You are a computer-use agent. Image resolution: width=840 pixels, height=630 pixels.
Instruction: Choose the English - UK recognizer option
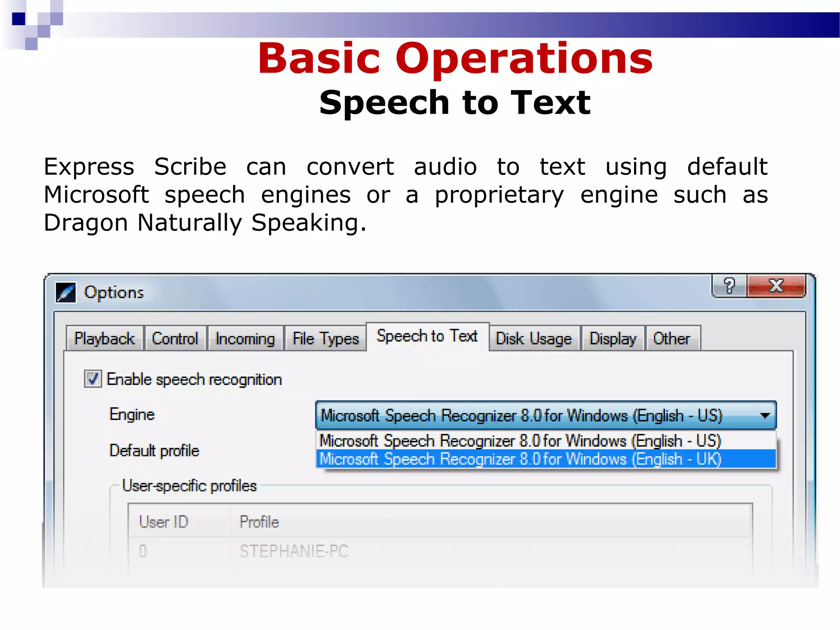pyautogui.click(x=546, y=459)
